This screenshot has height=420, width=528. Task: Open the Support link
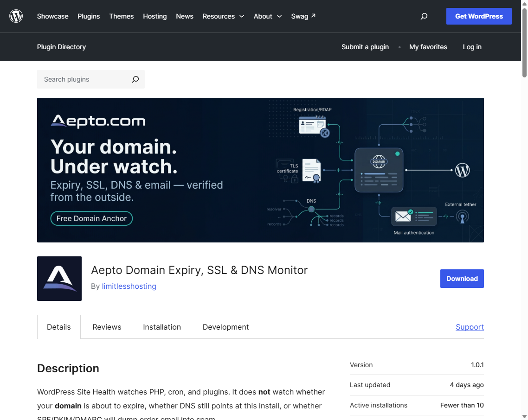[470, 327]
